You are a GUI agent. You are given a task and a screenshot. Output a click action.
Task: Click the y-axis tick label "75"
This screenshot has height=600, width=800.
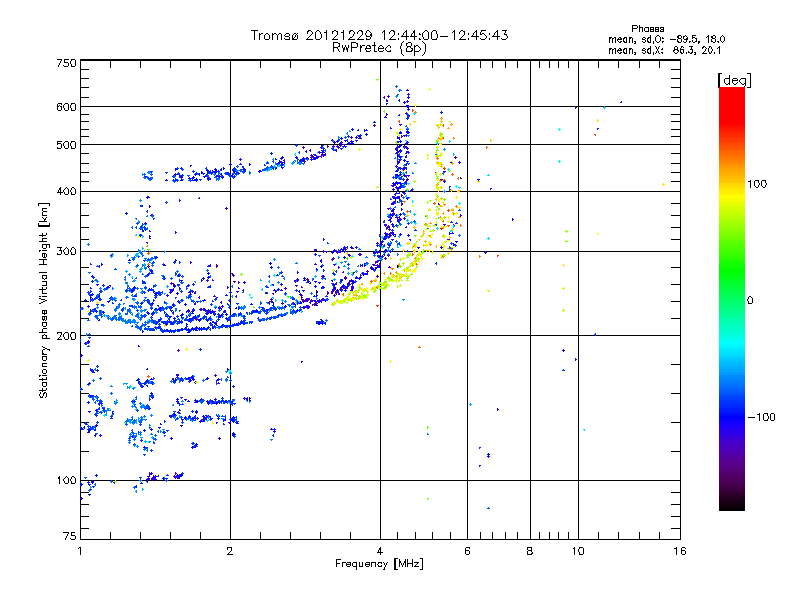[x=70, y=536]
